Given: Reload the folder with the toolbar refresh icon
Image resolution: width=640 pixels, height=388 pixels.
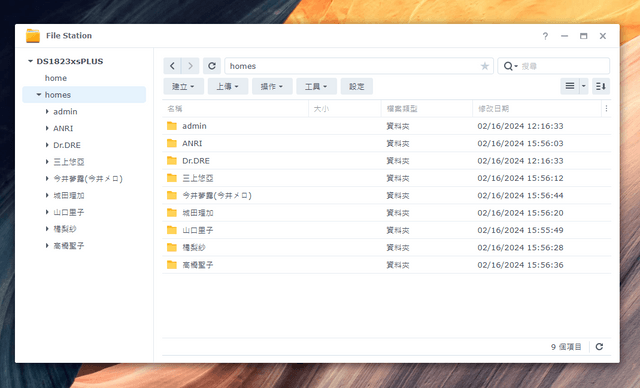Looking at the screenshot, I should 212,66.
